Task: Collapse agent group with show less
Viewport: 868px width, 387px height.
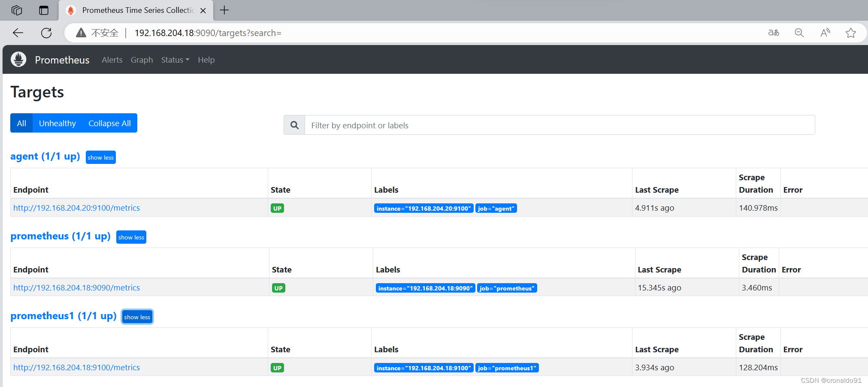Action: [x=101, y=157]
